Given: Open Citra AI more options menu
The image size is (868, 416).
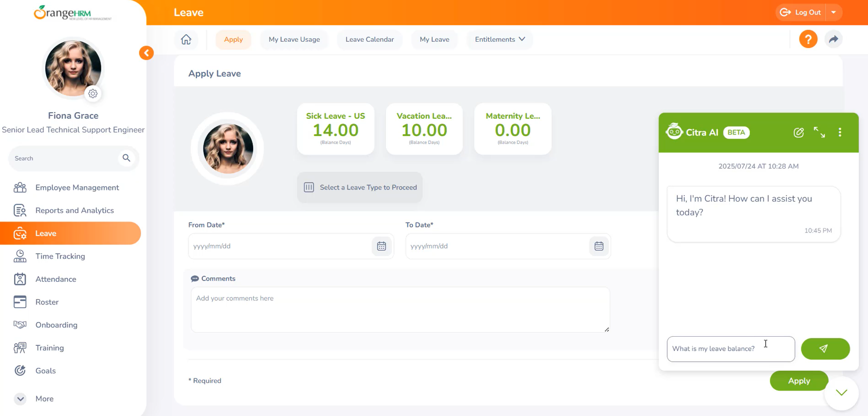Looking at the screenshot, I should pyautogui.click(x=839, y=132).
